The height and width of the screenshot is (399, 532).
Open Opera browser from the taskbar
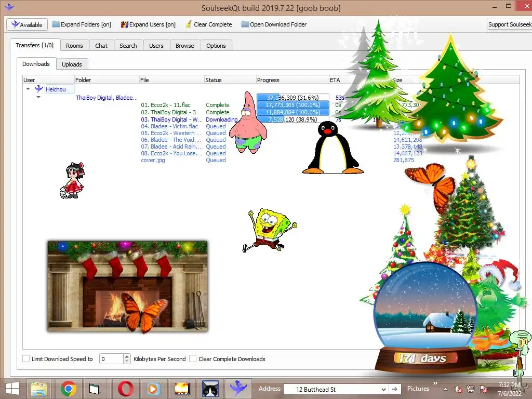tap(125, 389)
